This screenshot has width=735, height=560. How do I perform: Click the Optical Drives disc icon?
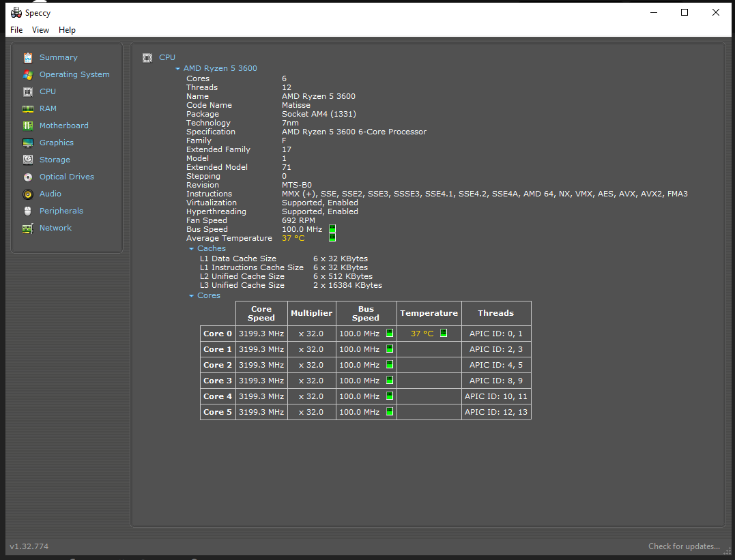28,177
